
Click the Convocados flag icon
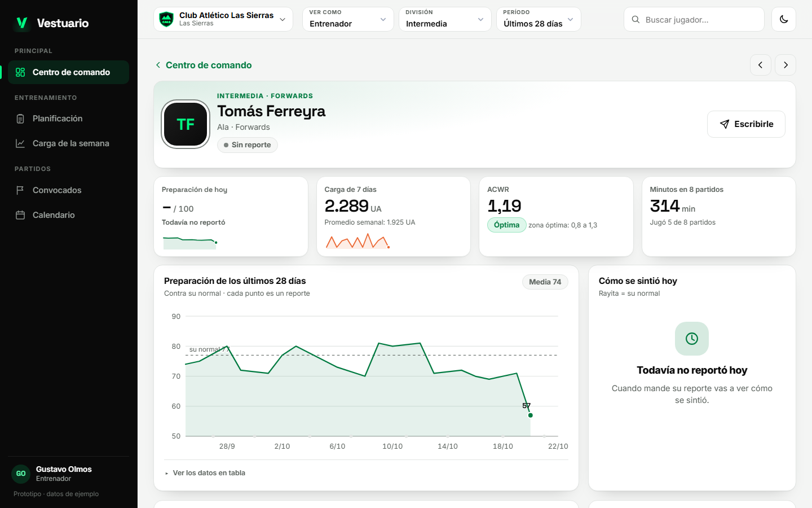coord(20,190)
